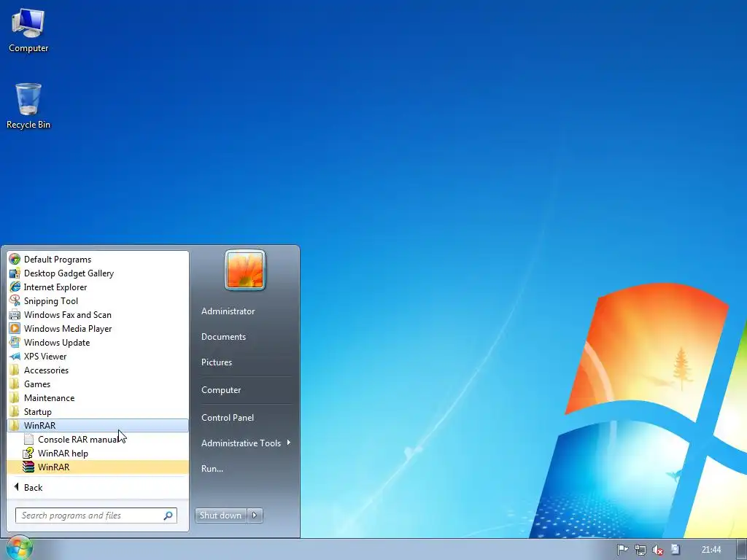This screenshot has width=747, height=560.
Task: Launch Internet Explorer from its icon
Action: tap(15, 287)
